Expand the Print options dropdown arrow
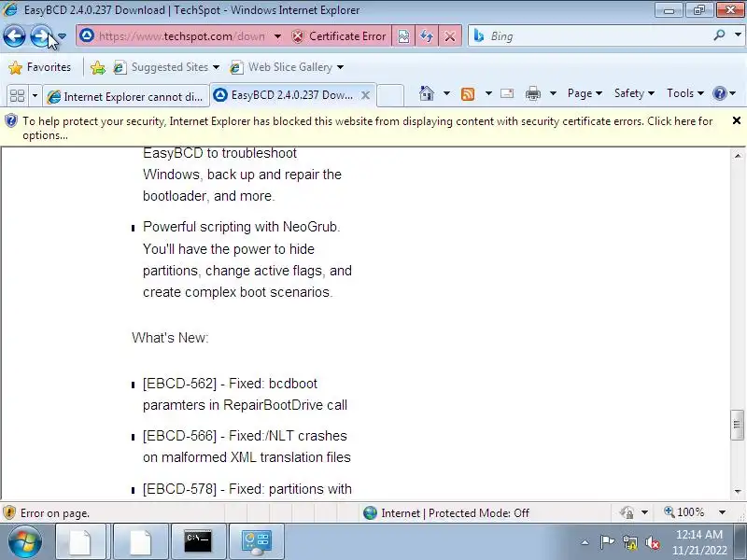 pos(553,93)
